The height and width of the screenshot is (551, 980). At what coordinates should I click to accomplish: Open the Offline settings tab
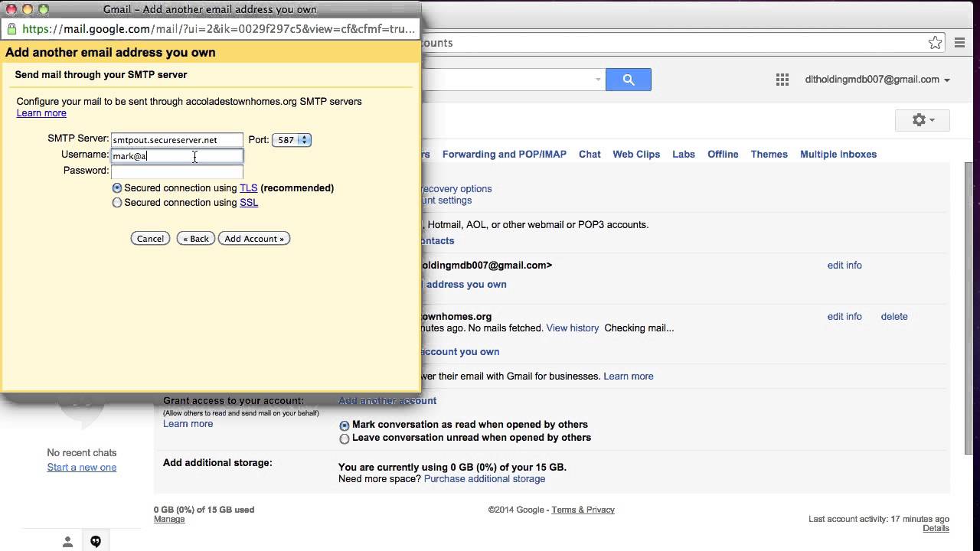[723, 154]
